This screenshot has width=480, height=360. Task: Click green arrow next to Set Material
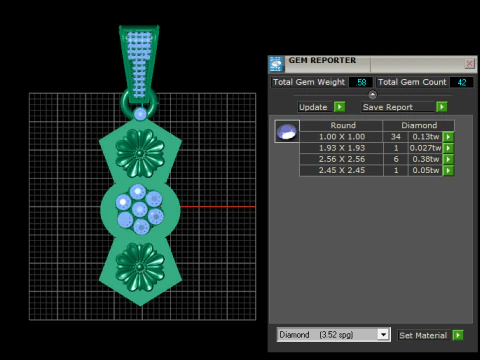(458, 335)
